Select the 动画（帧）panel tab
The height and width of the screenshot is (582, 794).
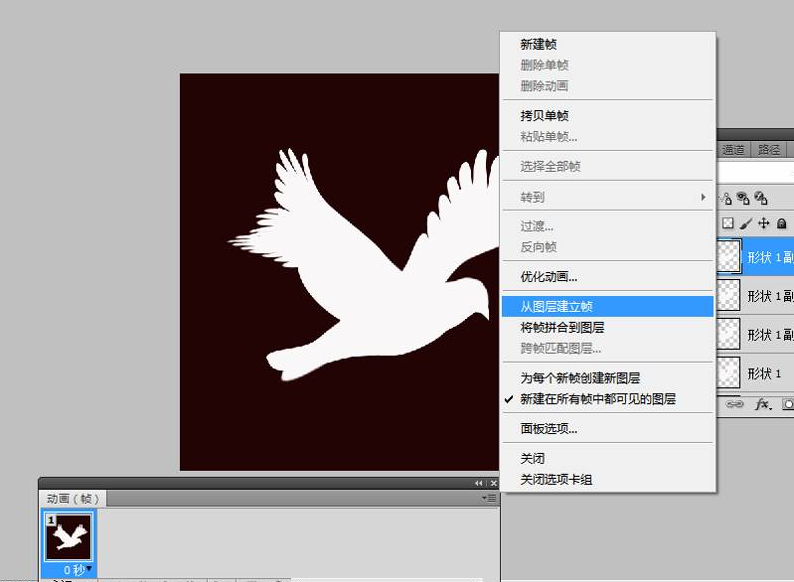coord(72,498)
